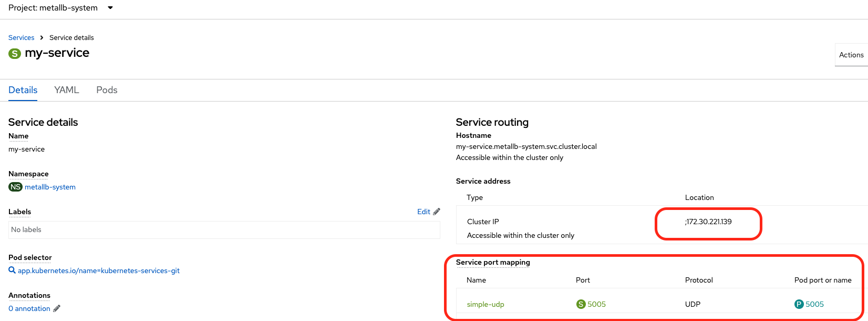Click the No labels field box
The image size is (868, 321).
tap(224, 230)
